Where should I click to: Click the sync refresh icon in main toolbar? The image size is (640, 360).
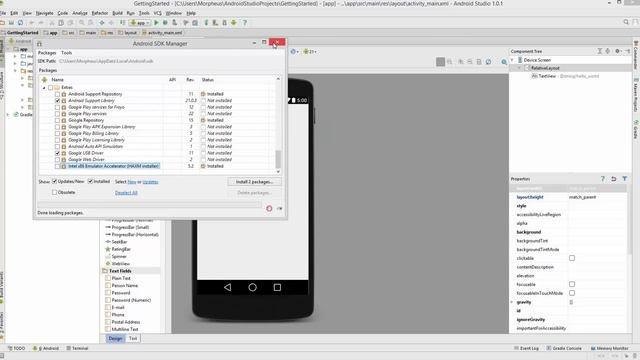20,23
